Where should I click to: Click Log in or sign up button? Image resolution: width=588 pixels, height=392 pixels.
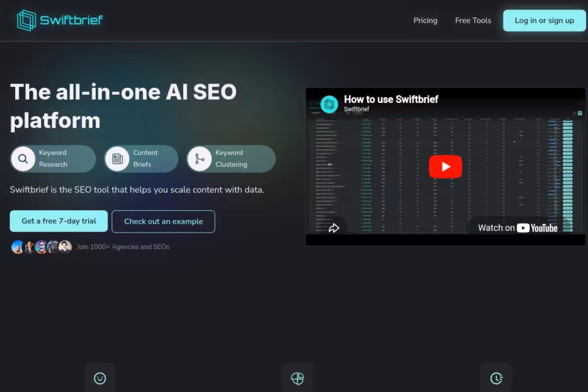pyautogui.click(x=544, y=21)
